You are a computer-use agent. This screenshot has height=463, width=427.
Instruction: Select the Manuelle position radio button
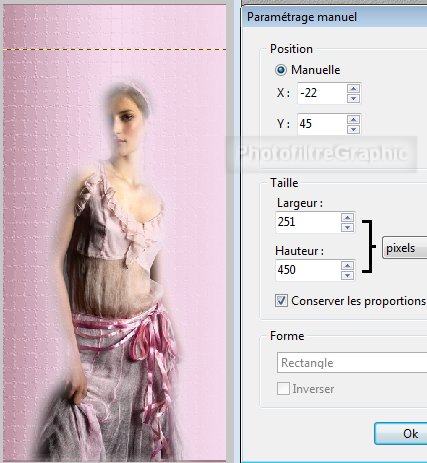(x=280, y=70)
